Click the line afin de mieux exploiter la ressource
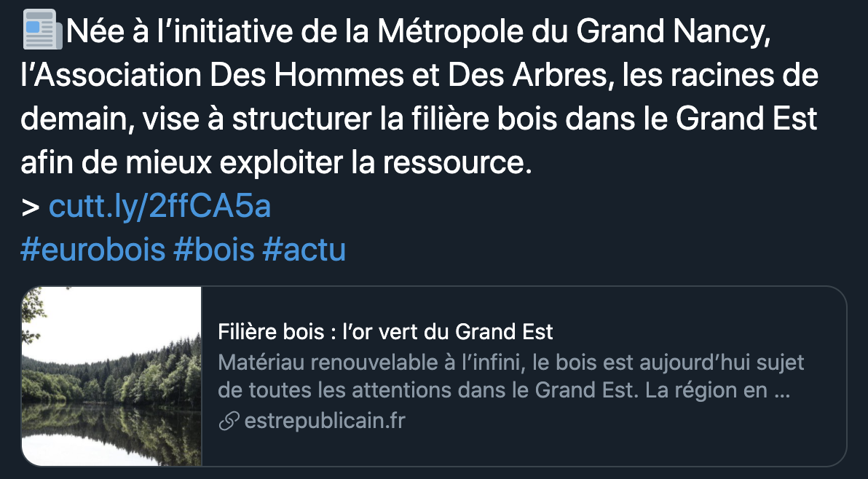The width and height of the screenshot is (868, 479). 276,162
